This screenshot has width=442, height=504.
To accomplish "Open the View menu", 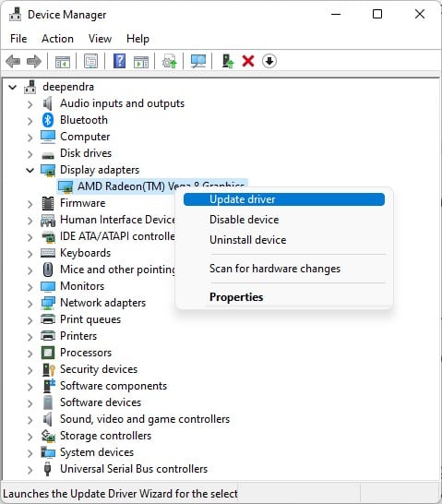I will point(101,39).
